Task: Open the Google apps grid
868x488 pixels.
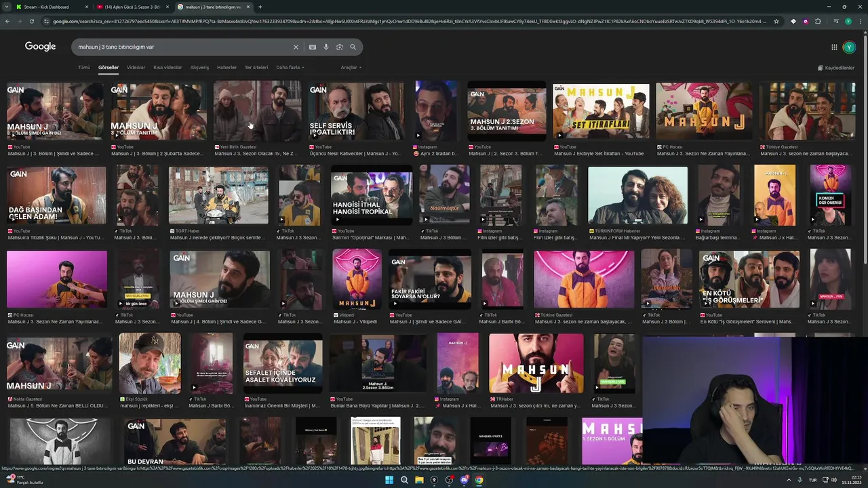Action: pyautogui.click(x=834, y=47)
